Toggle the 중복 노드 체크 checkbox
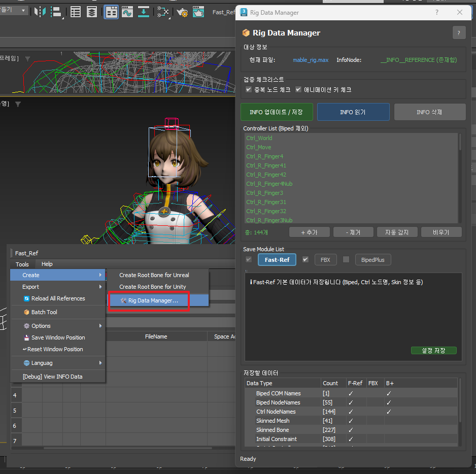 249,90
